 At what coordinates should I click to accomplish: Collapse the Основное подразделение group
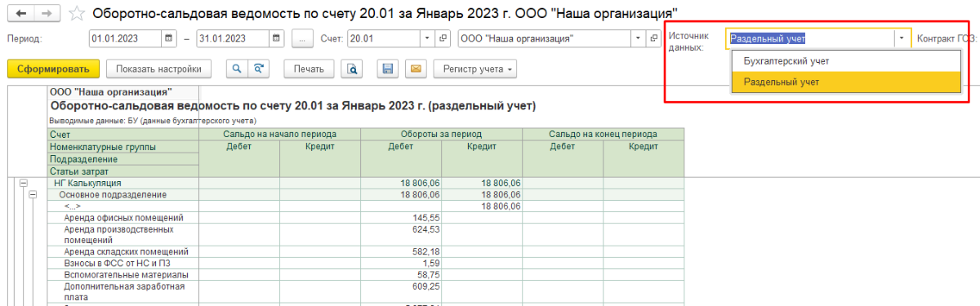coord(33,195)
